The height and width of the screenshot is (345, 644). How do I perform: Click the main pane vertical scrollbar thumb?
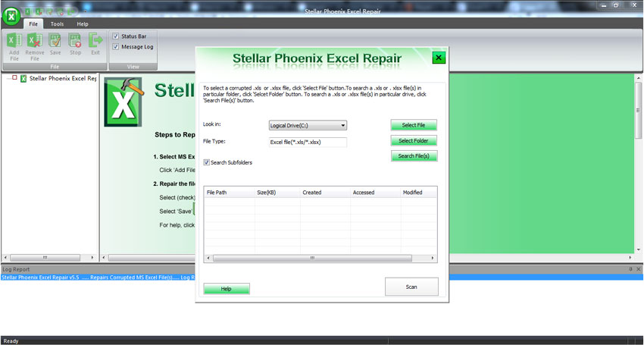638,110
